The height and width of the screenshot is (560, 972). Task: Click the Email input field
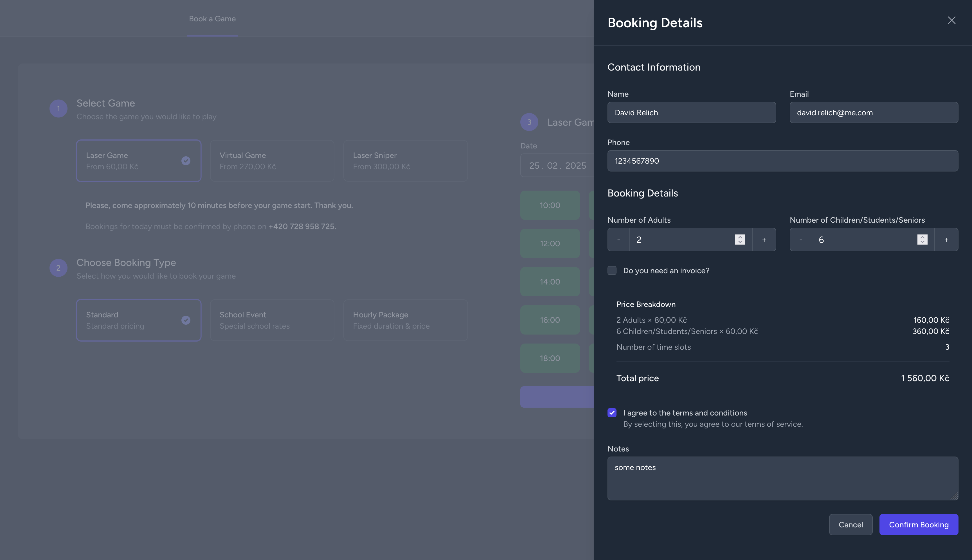874,112
